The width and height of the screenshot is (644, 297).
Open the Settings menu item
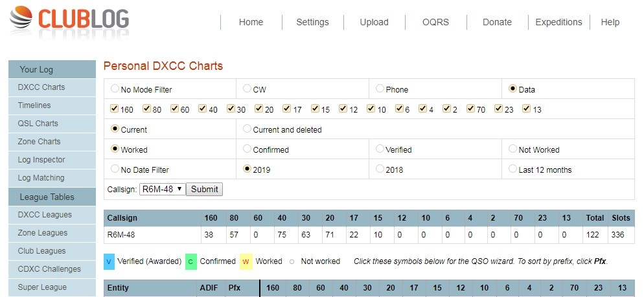pos(312,22)
